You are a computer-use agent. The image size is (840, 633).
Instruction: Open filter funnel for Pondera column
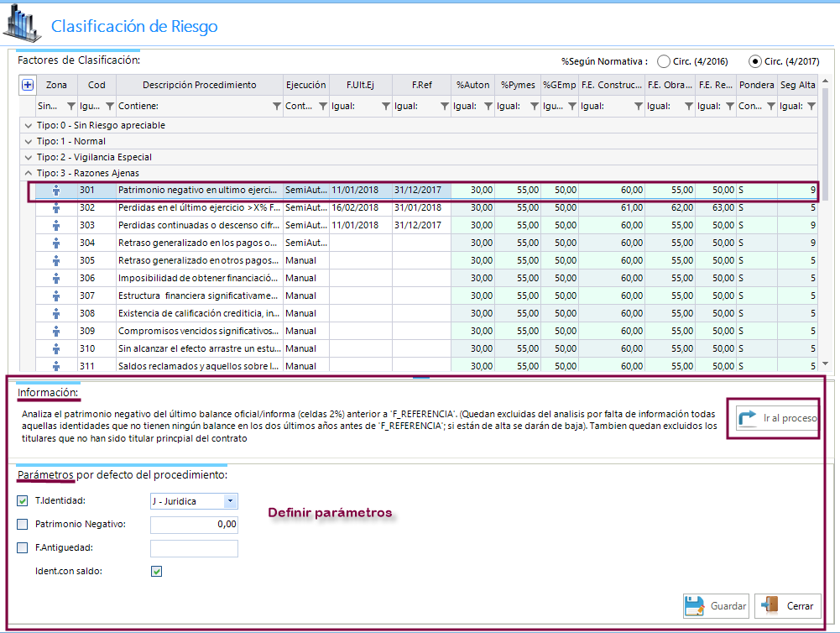pos(771,106)
